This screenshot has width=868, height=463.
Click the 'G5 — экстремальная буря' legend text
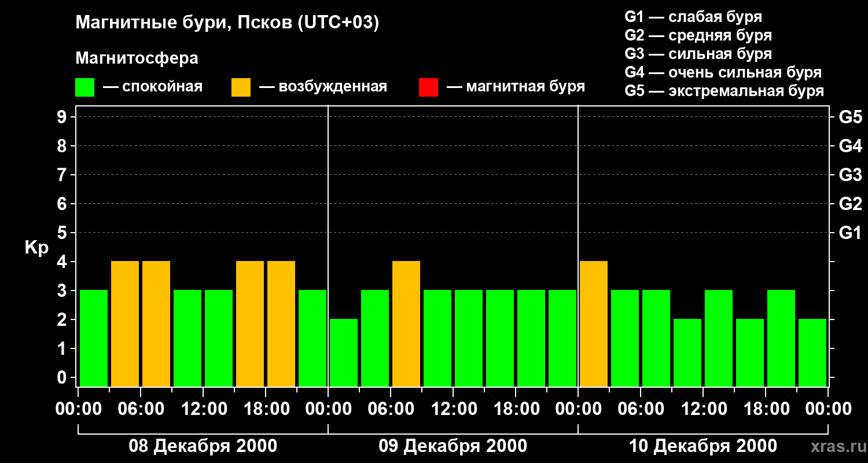click(x=724, y=91)
